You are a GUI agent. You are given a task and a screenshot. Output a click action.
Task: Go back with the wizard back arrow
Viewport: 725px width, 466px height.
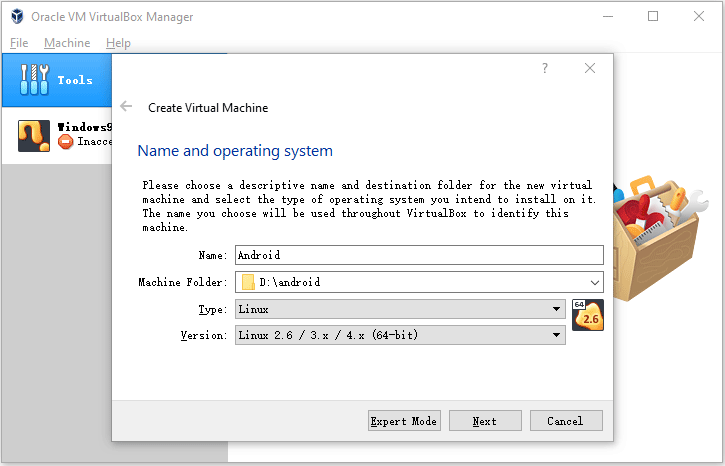(126, 107)
